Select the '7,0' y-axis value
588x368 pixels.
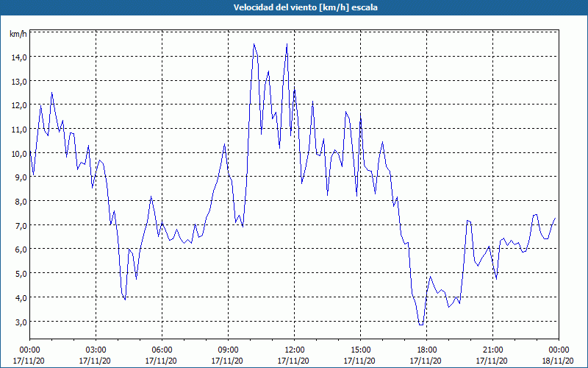pos(21,225)
